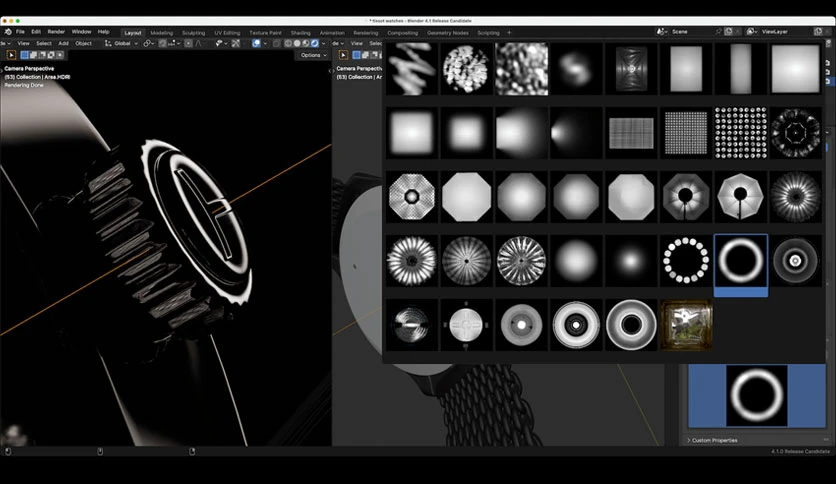This screenshot has height=484, width=836.
Task: Select the colored room HDRI thumbnail
Action: (x=686, y=325)
